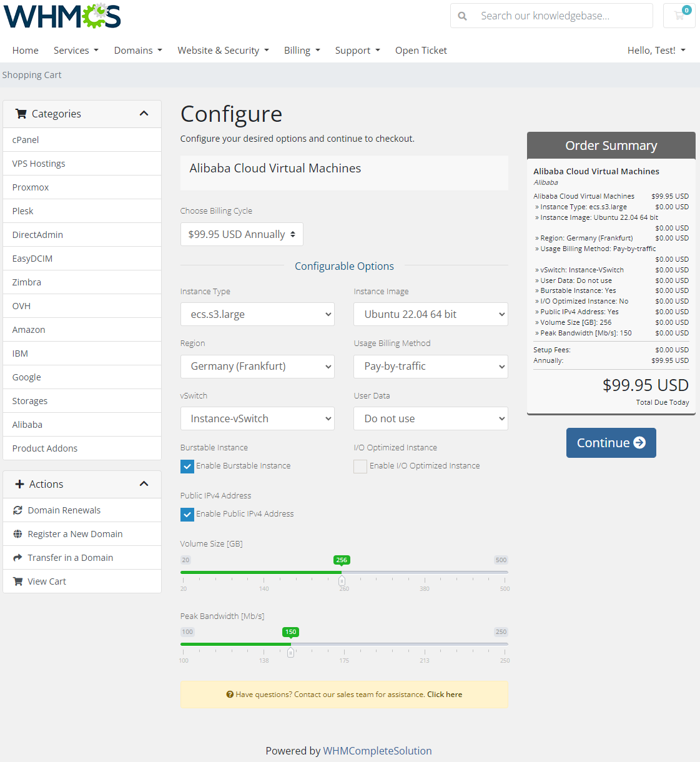Open the Instance Type dropdown
The height and width of the screenshot is (762, 700).
click(257, 314)
